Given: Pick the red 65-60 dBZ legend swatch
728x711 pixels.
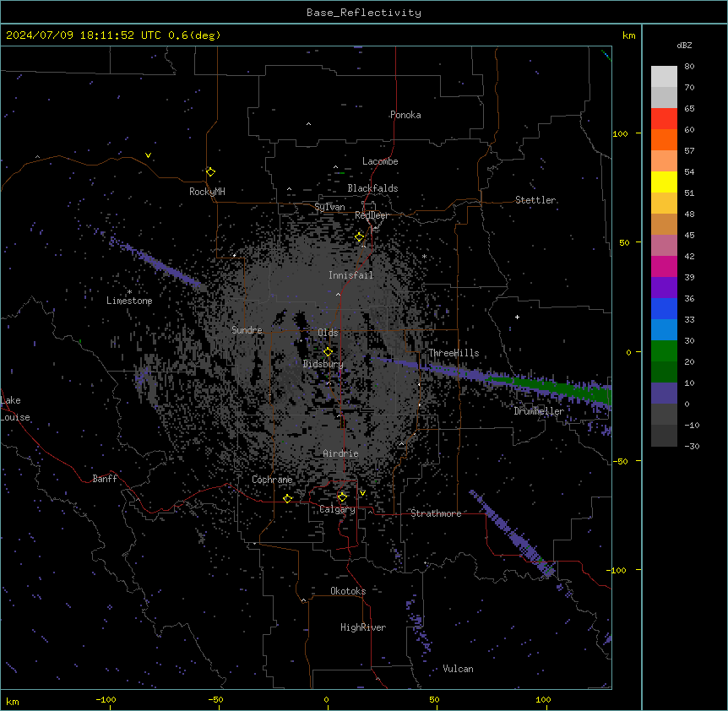Looking at the screenshot, I should tap(664, 119).
